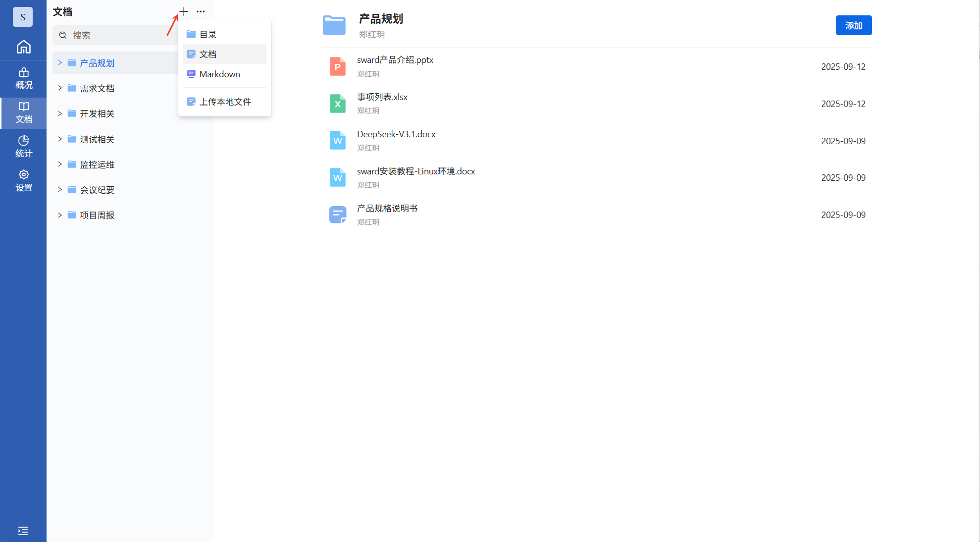
Task: Open the 概况 overview section
Action: click(x=23, y=78)
